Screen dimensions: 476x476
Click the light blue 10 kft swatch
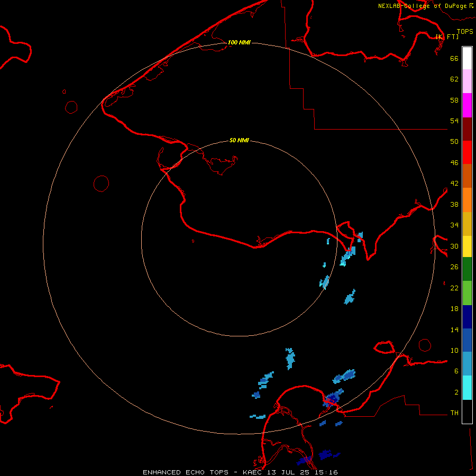(x=467, y=364)
